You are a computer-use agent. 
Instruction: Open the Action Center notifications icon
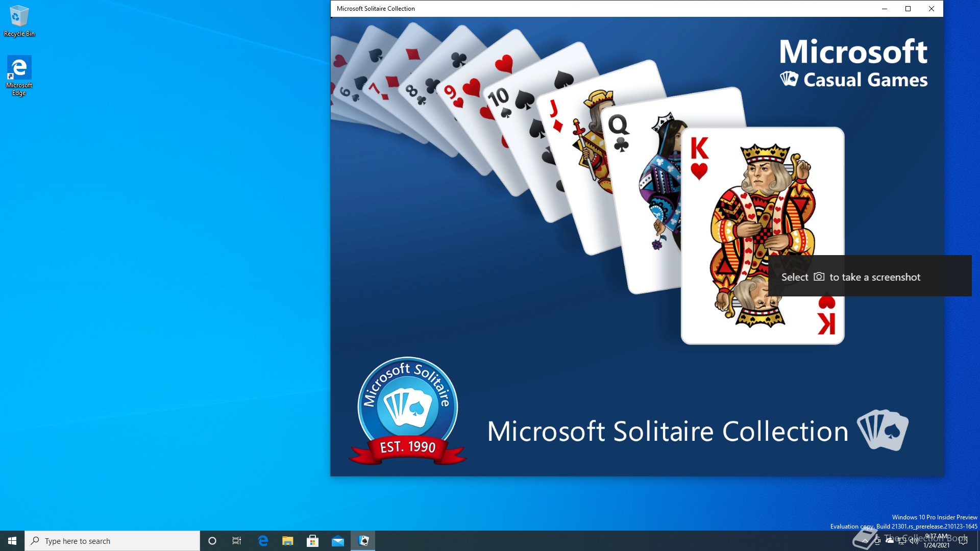(963, 541)
